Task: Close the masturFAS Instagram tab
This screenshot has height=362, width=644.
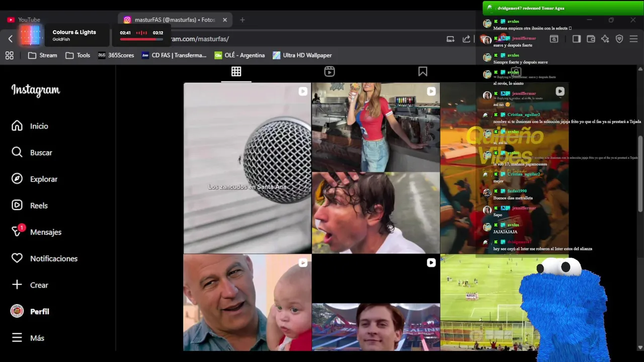Action: [225, 20]
